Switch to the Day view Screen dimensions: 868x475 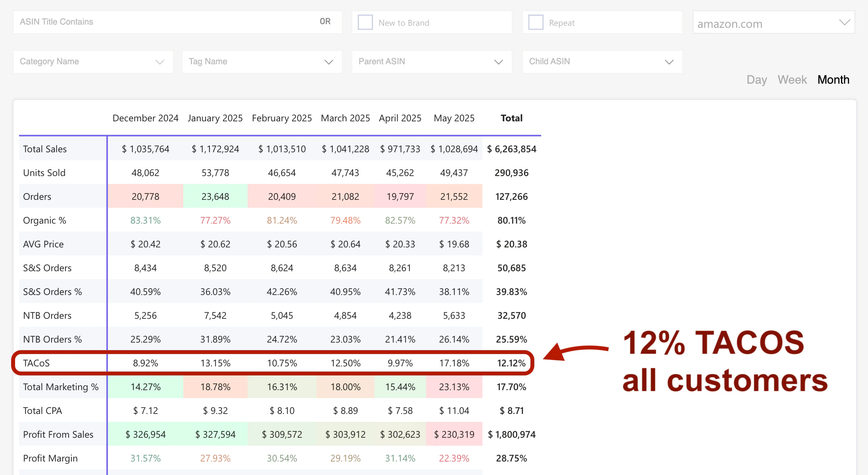757,80
